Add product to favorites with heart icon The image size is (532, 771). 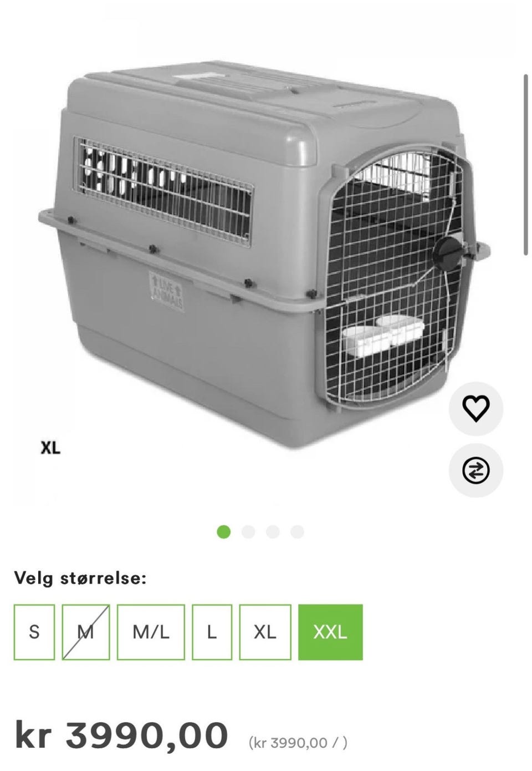[476, 409]
